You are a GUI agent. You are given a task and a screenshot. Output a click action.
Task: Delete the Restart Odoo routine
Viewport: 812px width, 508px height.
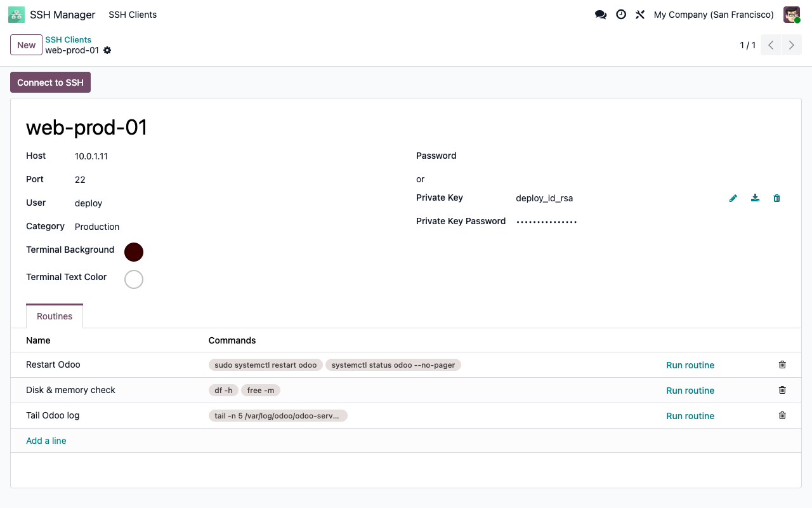coord(782,364)
